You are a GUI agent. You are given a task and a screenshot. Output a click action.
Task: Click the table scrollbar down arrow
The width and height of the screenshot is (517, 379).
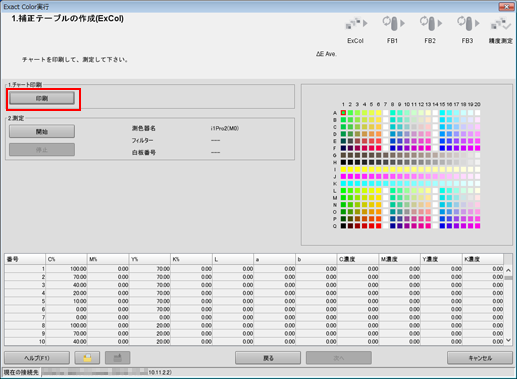pos(508,340)
